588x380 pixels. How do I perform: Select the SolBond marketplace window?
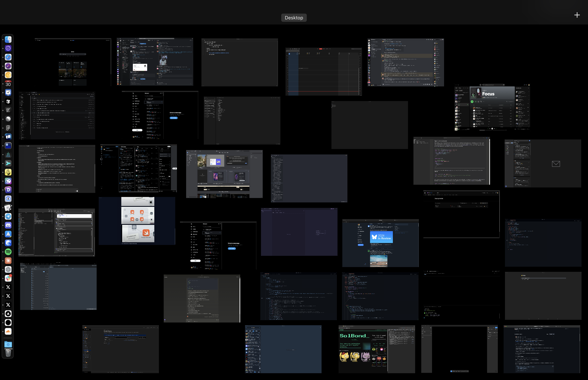377,349
